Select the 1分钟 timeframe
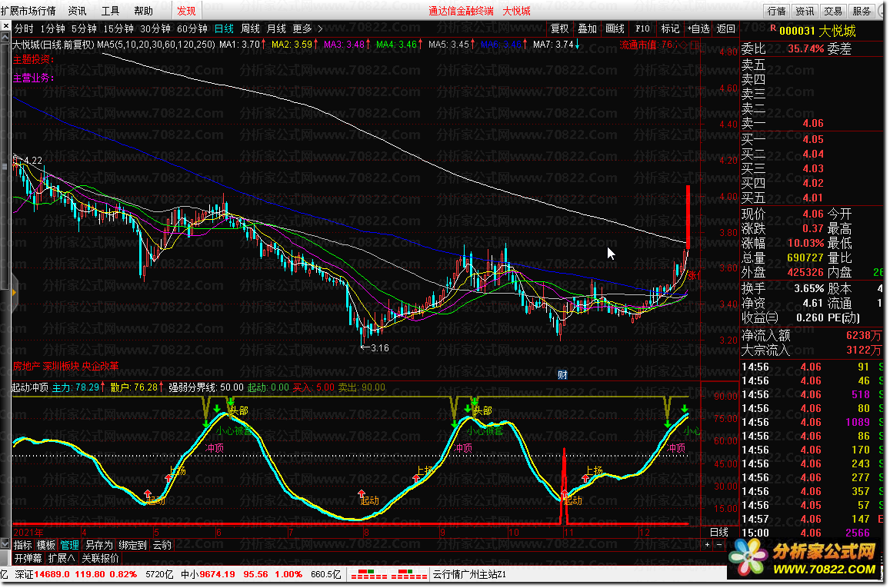Viewport: 890px width, 588px height. coord(52,28)
